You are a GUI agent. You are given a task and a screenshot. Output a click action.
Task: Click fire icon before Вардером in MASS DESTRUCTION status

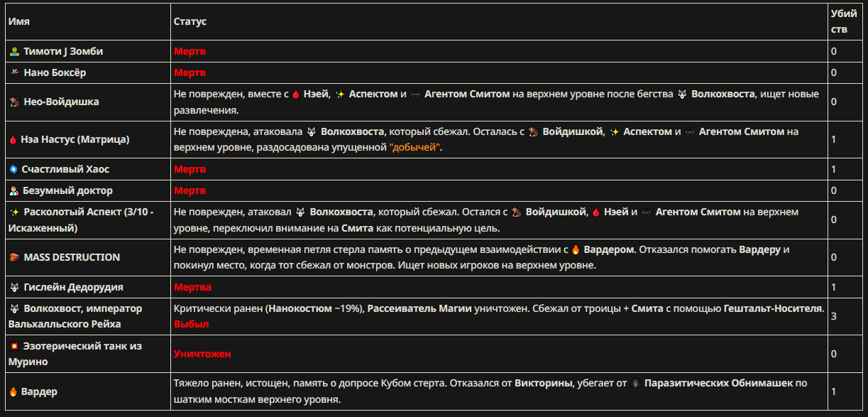pyautogui.click(x=576, y=250)
